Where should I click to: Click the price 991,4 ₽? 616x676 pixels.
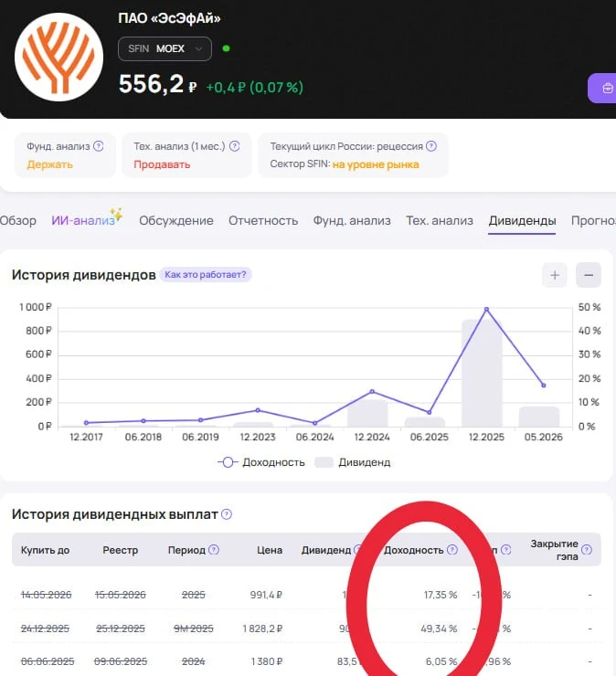click(x=266, y=595)
